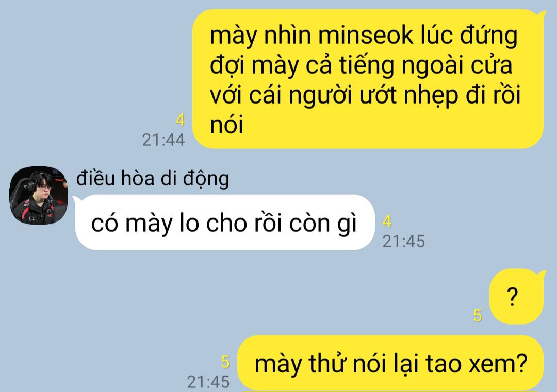
Task: Click the unread count 4 beside the white message
Action: coord(387,221)
